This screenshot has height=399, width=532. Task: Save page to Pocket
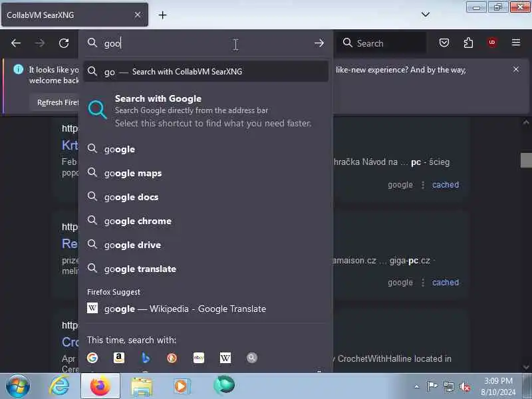tap(444, 43)
